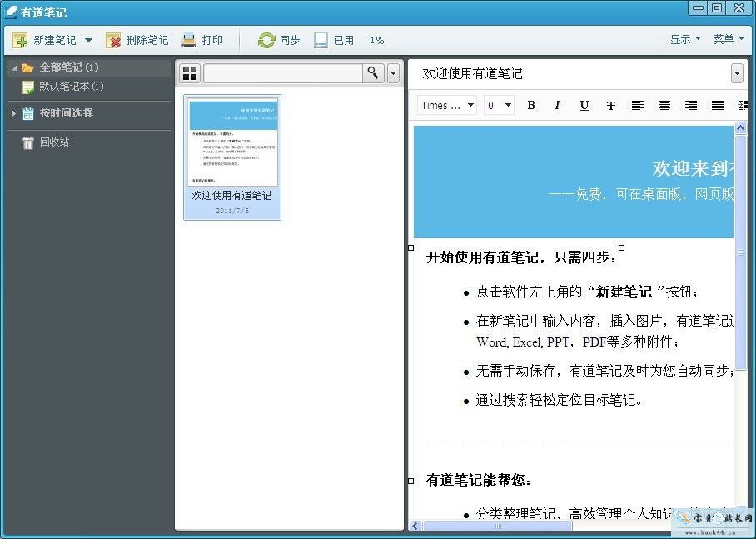Open the search options dropdown arrow
The height and width of the screenshot is (539, 756).
(394, 73)
